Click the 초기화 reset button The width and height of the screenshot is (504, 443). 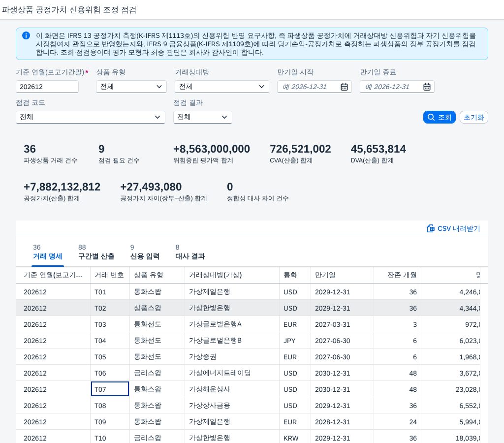click(474, 117)
